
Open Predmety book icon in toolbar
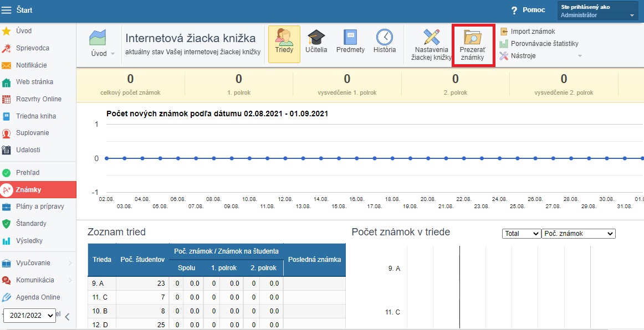(x=350, y=37)
